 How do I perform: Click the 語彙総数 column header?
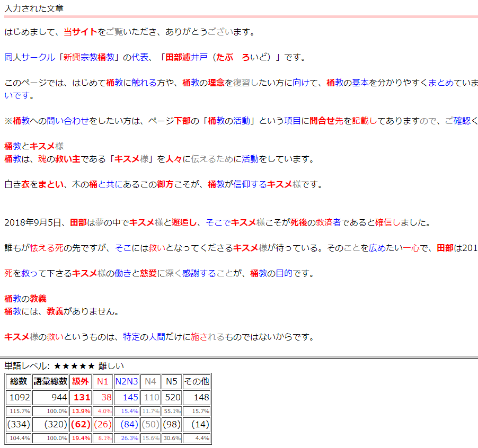point(50,381)
